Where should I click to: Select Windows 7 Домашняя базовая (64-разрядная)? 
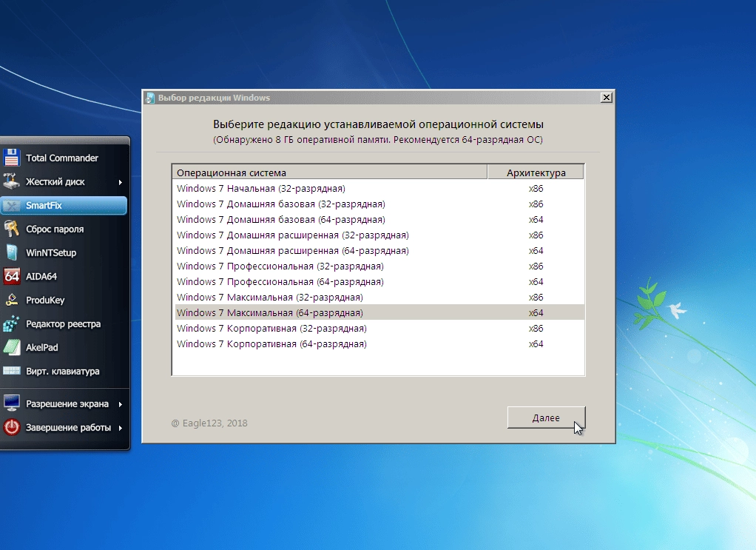(379, 220)
